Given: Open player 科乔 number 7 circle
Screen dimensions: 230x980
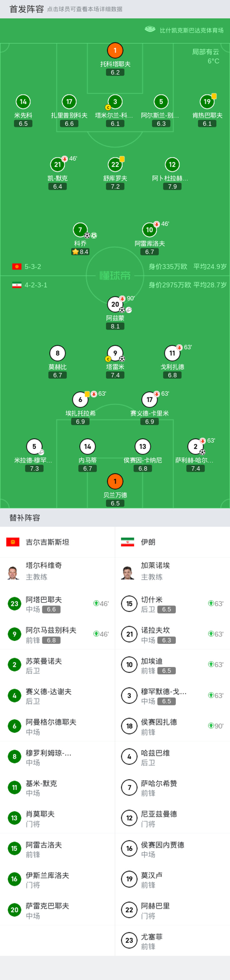Looking at the screenshot, I should [80, 230].
